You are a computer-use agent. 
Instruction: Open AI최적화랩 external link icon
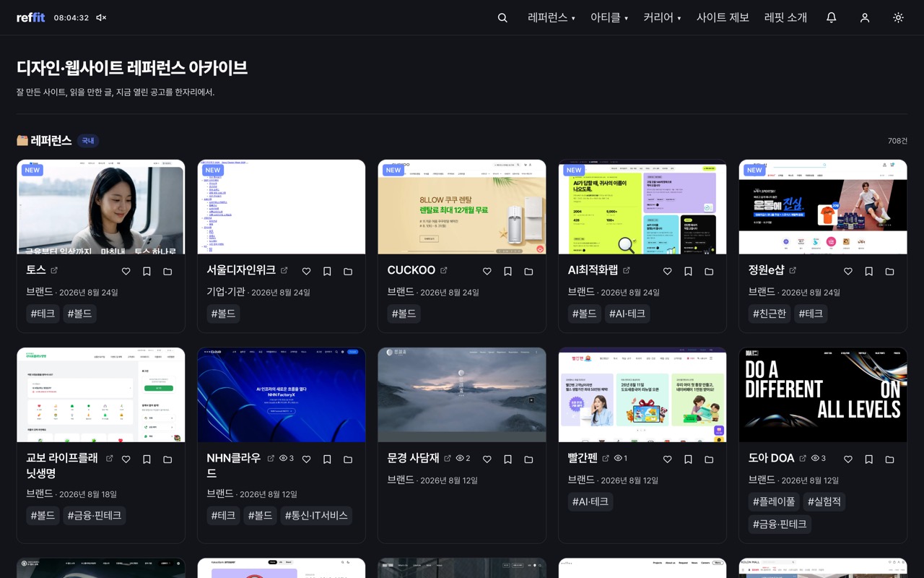tap(626, 270)
